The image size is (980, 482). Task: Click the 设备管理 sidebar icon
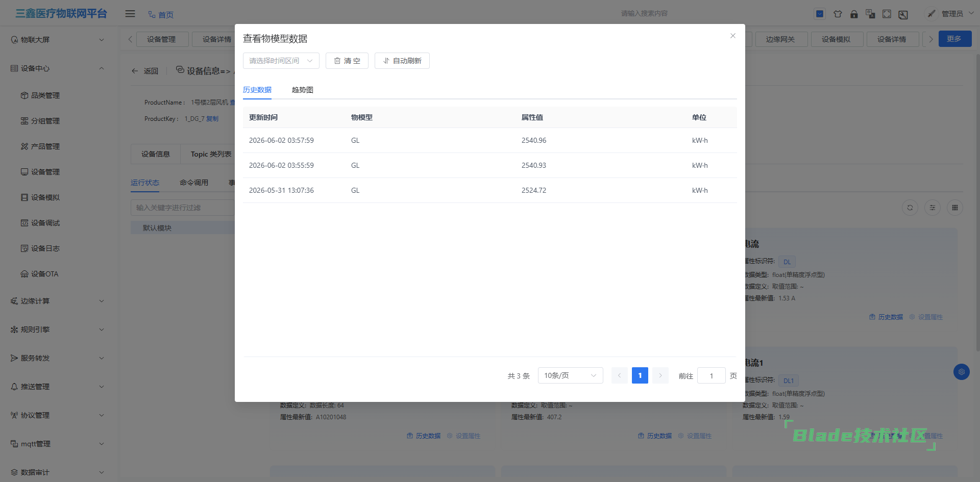[x=24, y=172]
